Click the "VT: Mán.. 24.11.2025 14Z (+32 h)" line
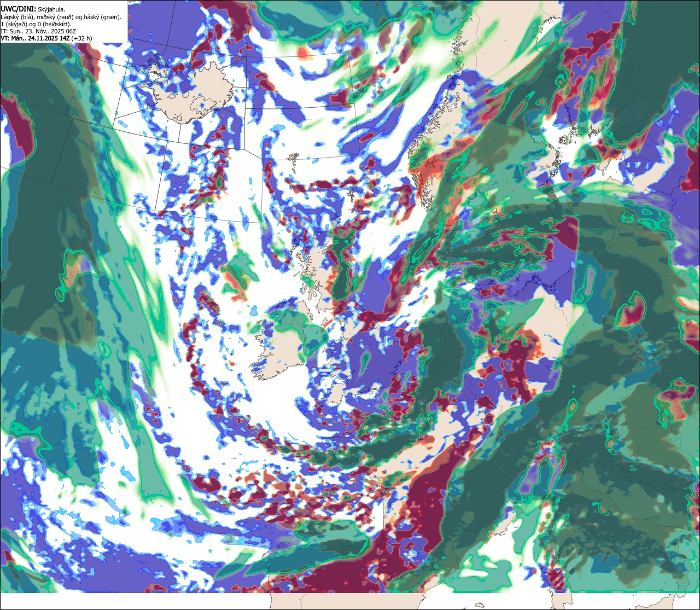The height and width of the screenshot is (610, 700). click(46, 38)
